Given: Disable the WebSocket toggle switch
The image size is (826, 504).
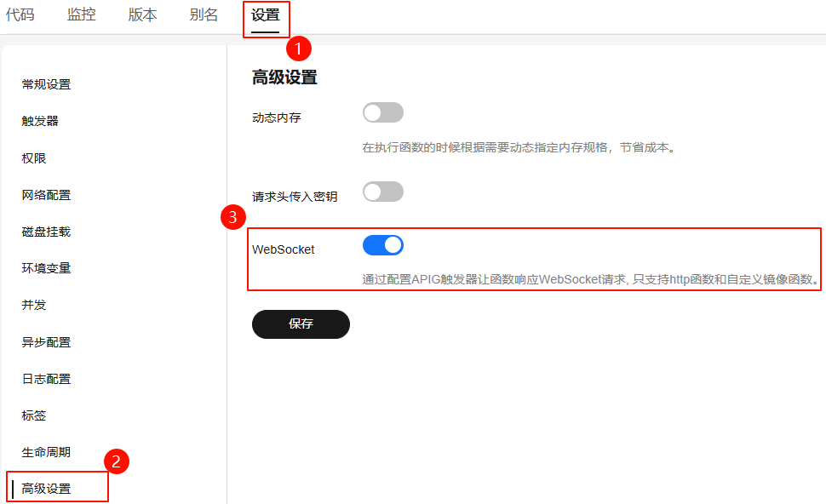Looking at the screenshot, I should 382,245.
